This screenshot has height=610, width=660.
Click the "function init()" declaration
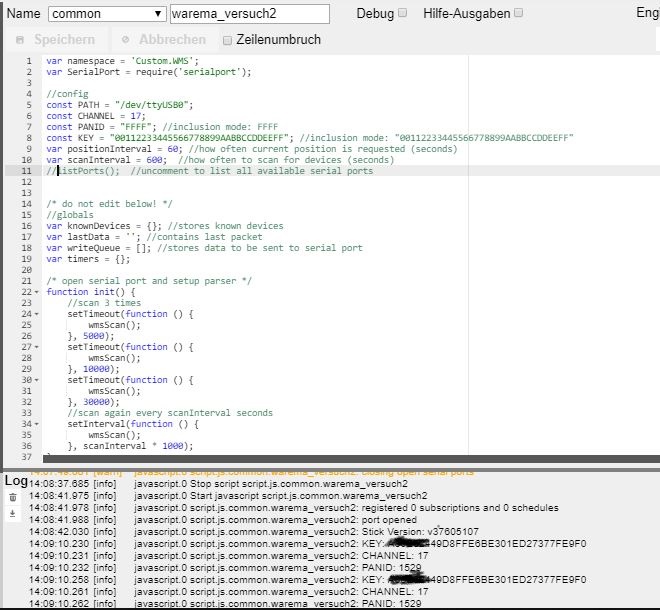tap(91, 292)
